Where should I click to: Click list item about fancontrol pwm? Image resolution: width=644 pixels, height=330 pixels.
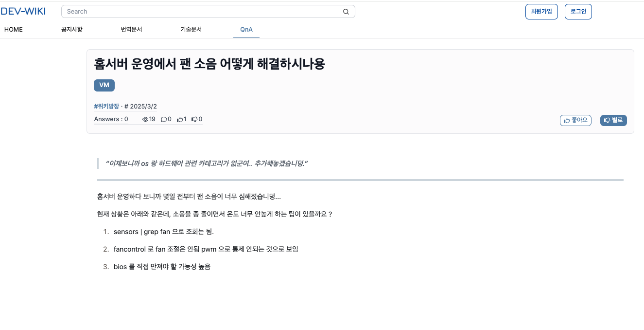[206, 249]
